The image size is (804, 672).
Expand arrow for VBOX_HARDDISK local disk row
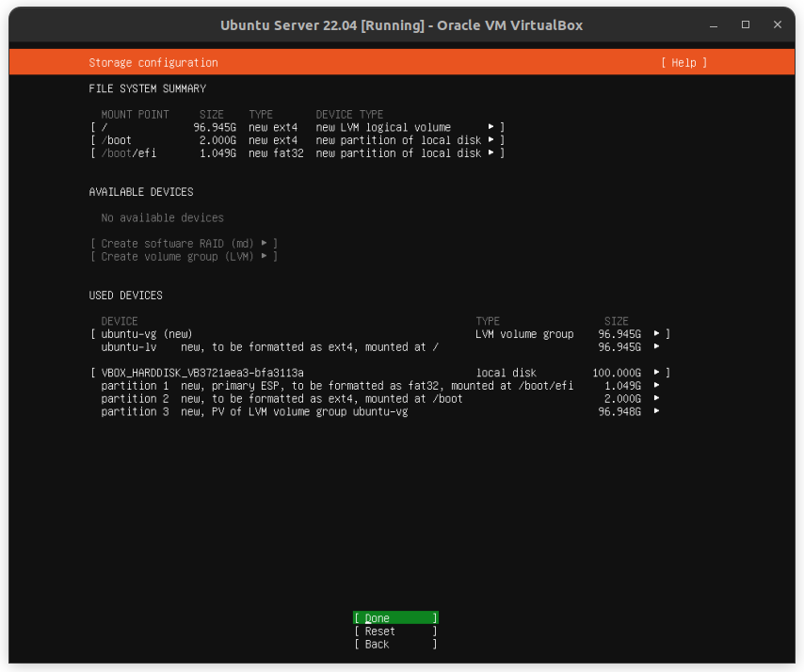pos(656,372)
